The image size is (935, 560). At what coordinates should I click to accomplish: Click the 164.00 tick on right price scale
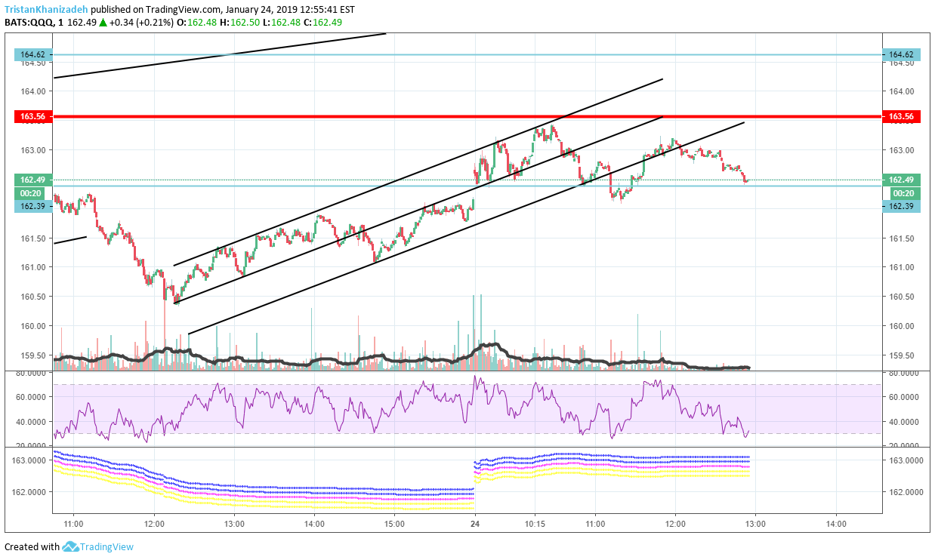coord(902,91)
